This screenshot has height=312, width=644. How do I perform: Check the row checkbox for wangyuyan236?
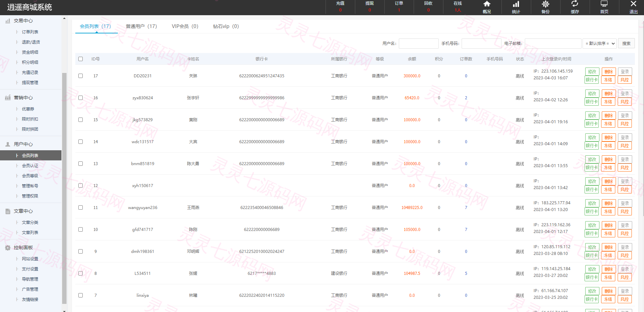click(80, 207)
